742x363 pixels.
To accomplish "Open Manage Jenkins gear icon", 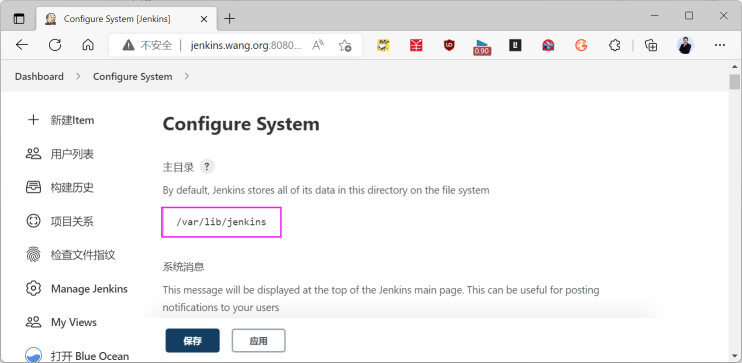I will coord(33,288).
